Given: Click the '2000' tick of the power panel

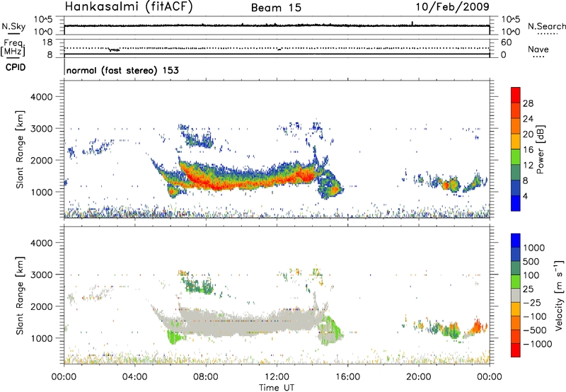Looking at the screenshot, I should click(42, 160).
